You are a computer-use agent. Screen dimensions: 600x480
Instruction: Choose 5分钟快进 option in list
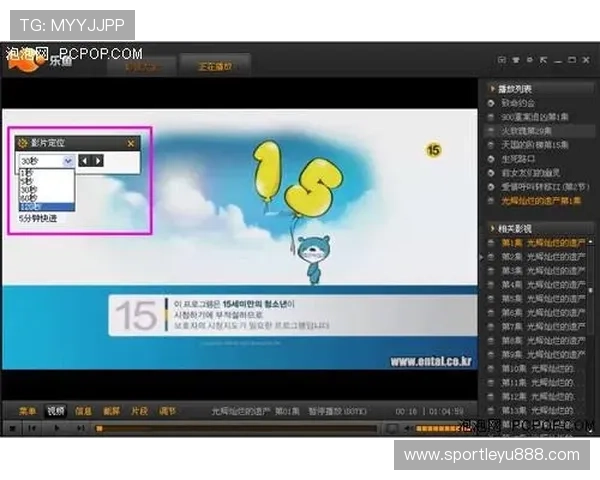[x=38, y=217]
